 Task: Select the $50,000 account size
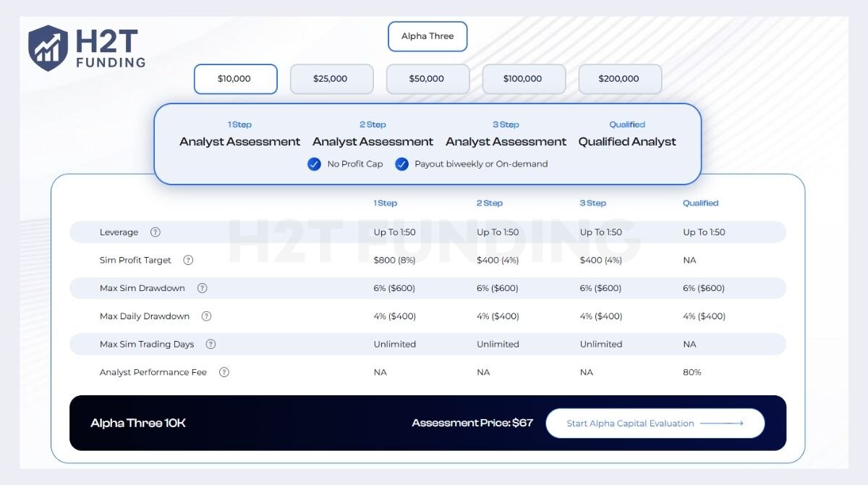[427, 79]
